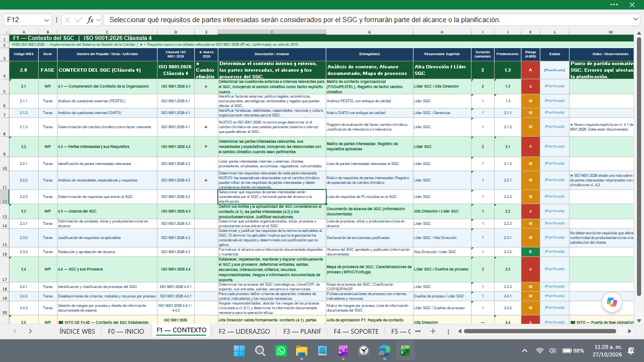Click the Insert Function fx icon
The width and height of the screenshot is (644, 362).
click(x=90, y=20)
